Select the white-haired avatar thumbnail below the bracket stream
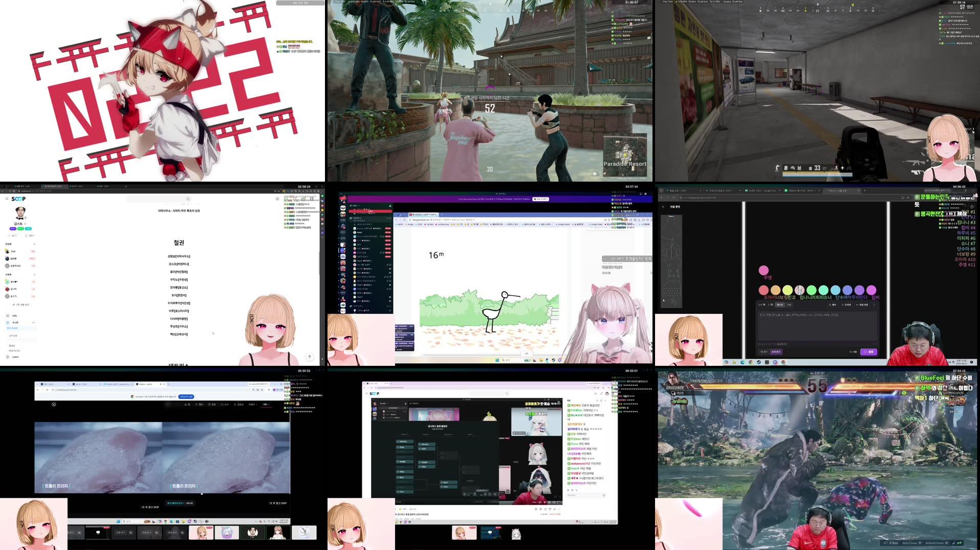 [x=516, y=534]
